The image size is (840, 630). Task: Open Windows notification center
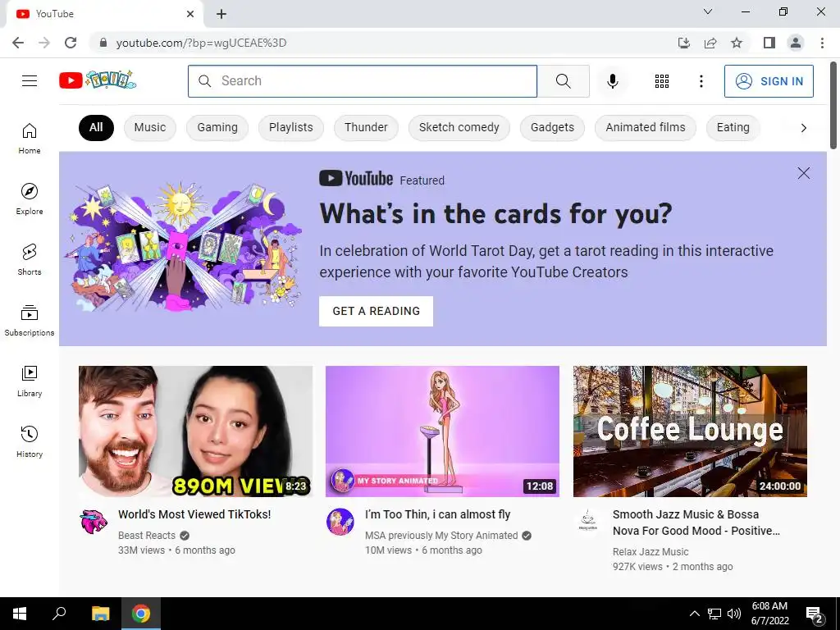tap(815, 614)
